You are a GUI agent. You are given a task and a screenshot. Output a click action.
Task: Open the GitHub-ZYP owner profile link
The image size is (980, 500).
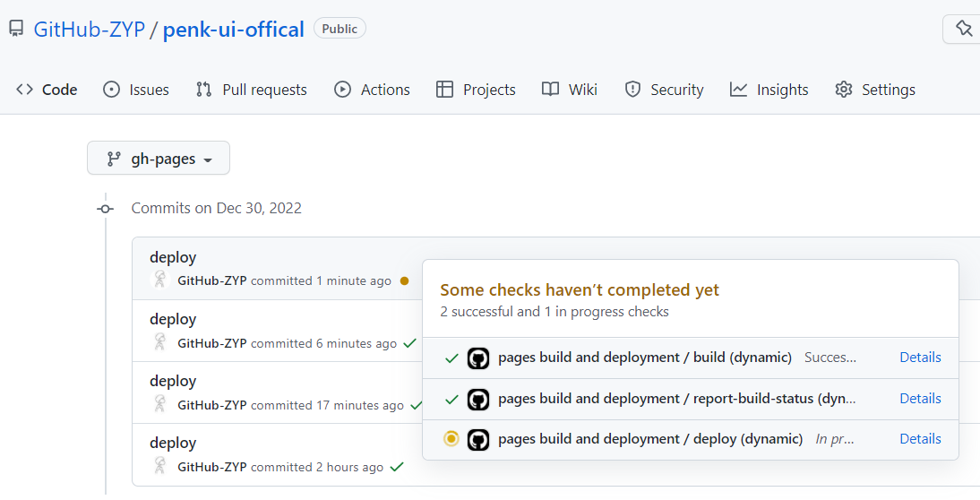pos(89,29)
